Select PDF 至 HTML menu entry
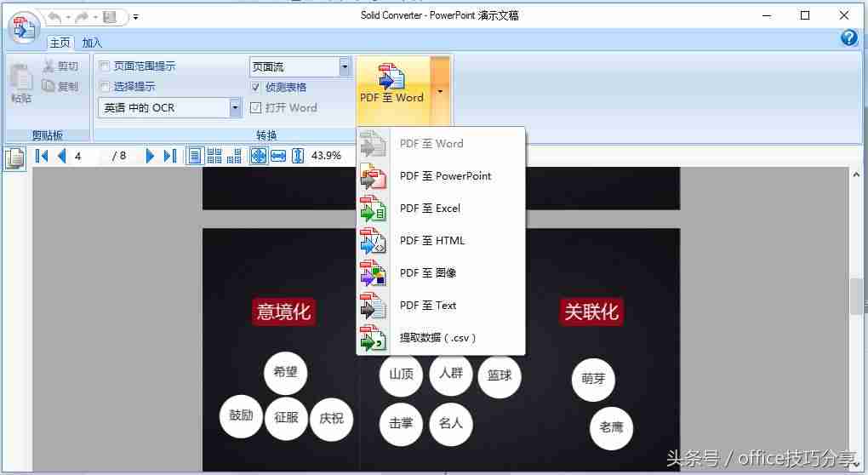This screenshot has width=868, height=475. (x=441, y=241)
